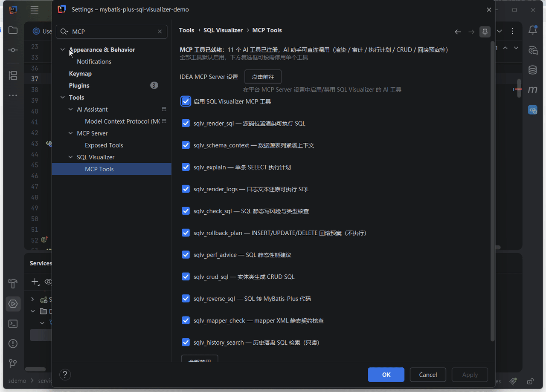Open the Services run tool window icon
Viewport: 546px width, 392px height.
tap(13, 304)
